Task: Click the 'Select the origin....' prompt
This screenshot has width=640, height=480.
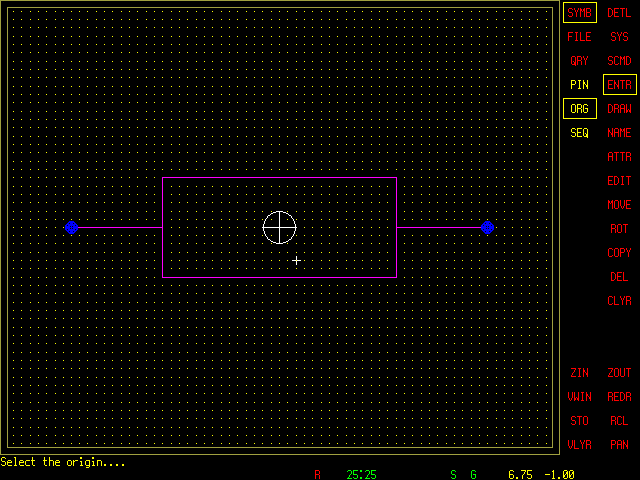Action: click(x=62, y=462)
